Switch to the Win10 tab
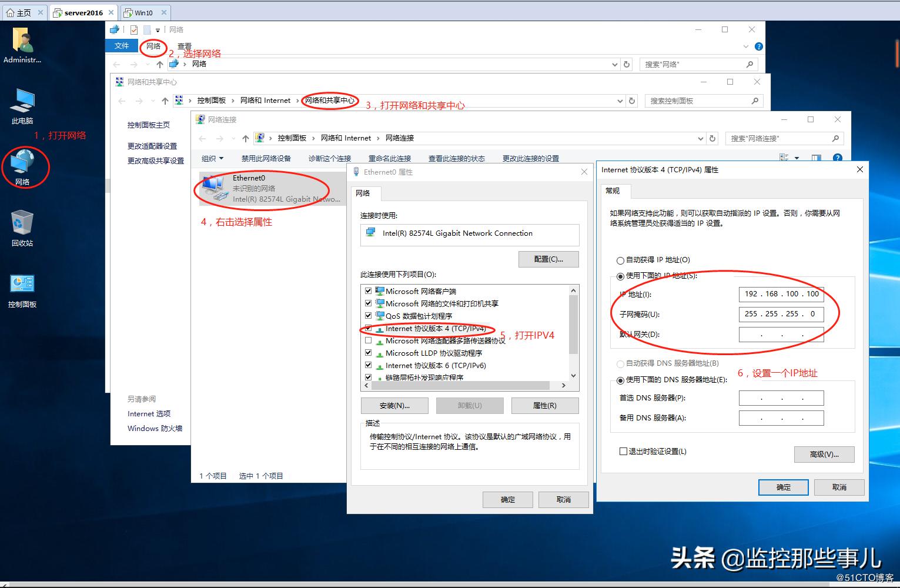 click(143, 12)
